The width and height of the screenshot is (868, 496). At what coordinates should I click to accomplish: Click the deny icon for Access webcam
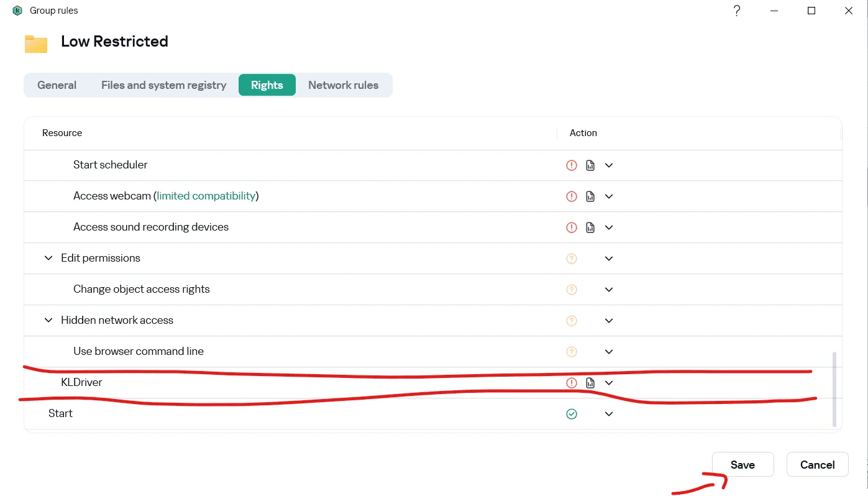point(572,196)
